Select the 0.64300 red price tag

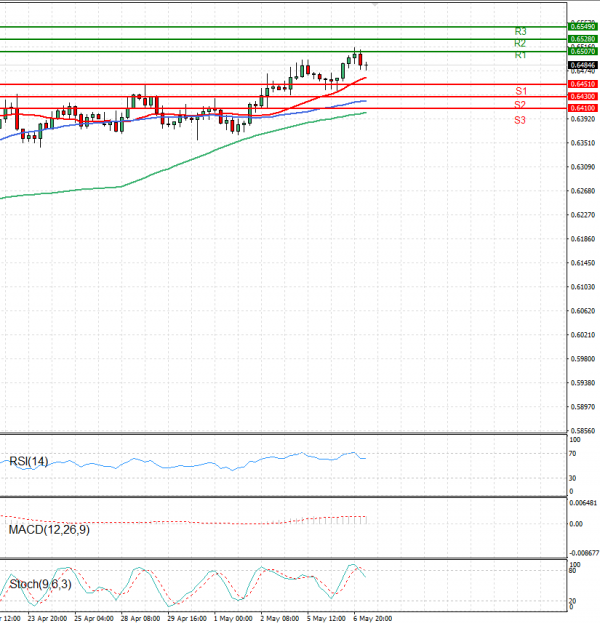point(583,96)
